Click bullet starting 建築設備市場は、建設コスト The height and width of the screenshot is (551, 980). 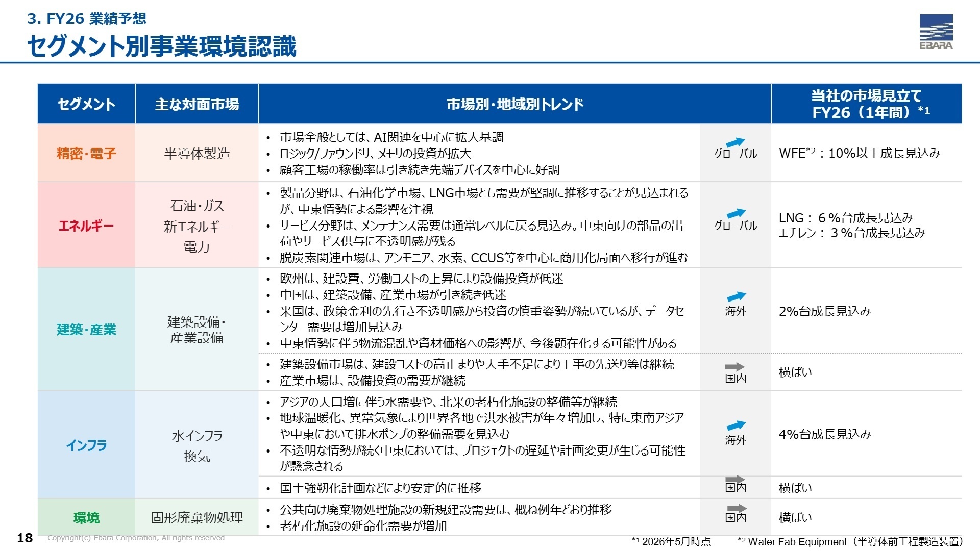477,364
